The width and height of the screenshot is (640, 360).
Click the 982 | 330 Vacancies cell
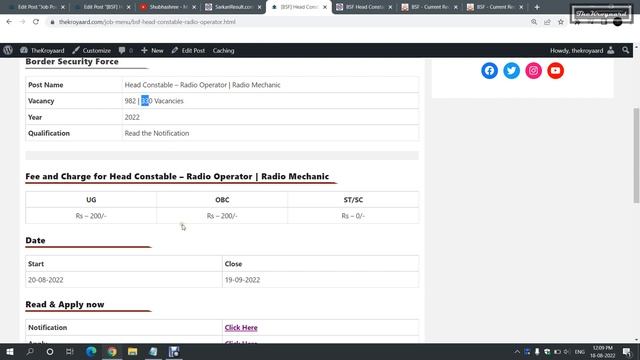(270, 101)
